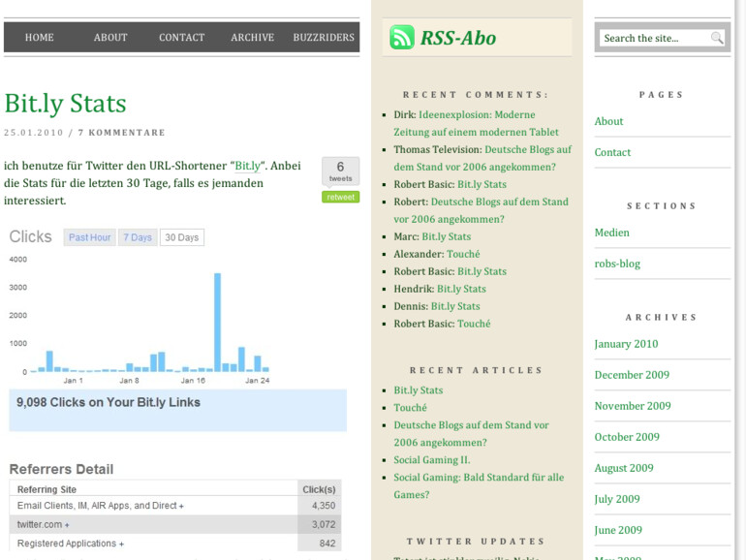Click the green RSS feed icon
The image size is (746, 560).
(x=401, y=38)
